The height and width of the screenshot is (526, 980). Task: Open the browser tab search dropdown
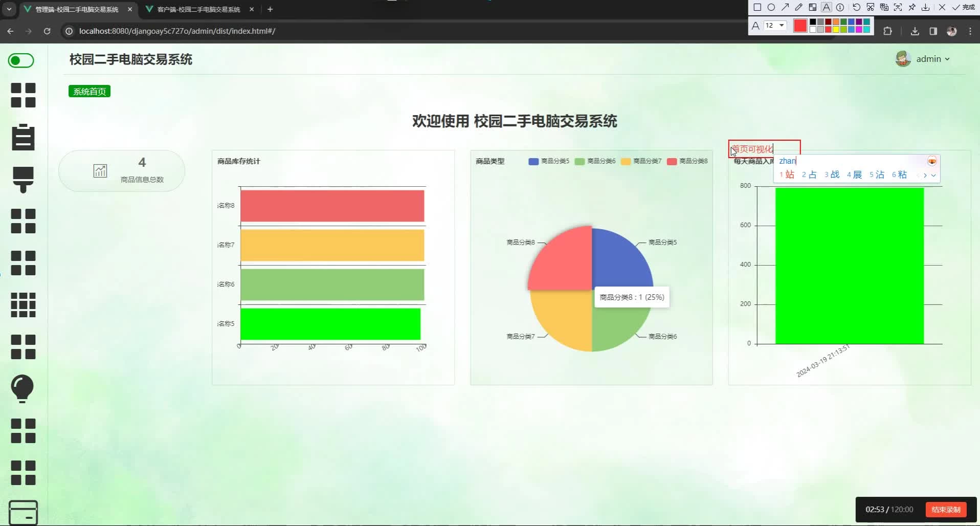click(x=9, y=9)
